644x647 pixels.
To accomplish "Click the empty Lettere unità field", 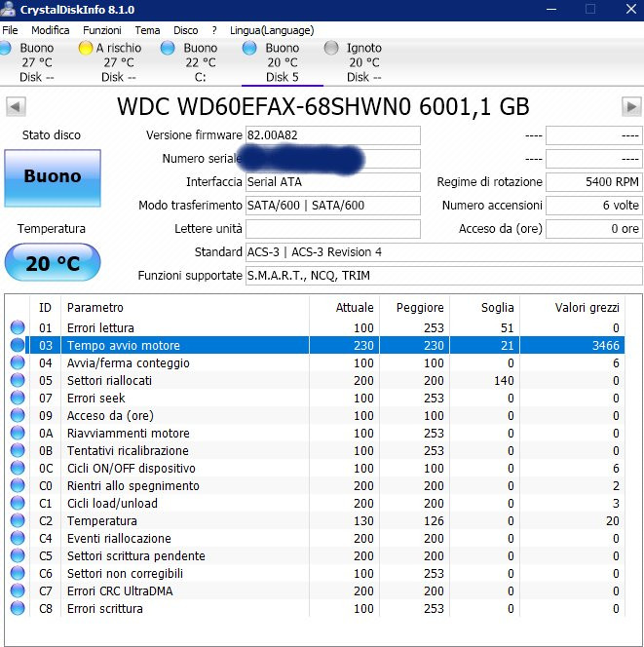I will click(333, 229).
